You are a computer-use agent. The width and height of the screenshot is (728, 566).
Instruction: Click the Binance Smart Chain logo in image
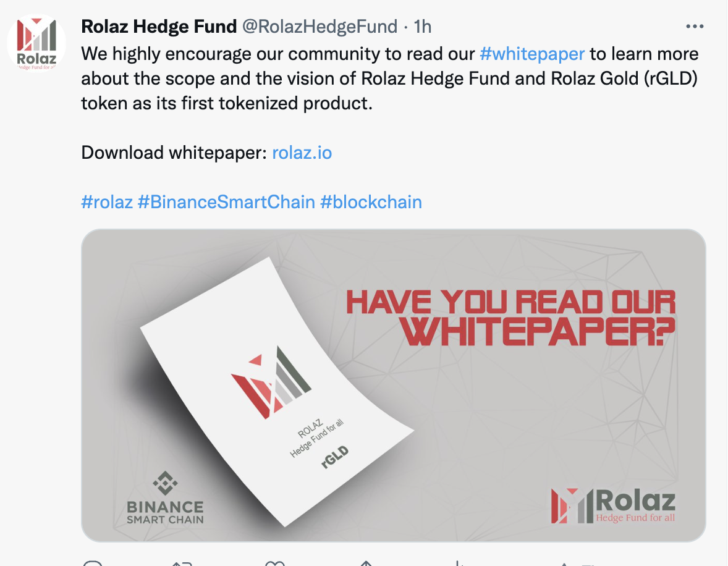coord(165,498)
